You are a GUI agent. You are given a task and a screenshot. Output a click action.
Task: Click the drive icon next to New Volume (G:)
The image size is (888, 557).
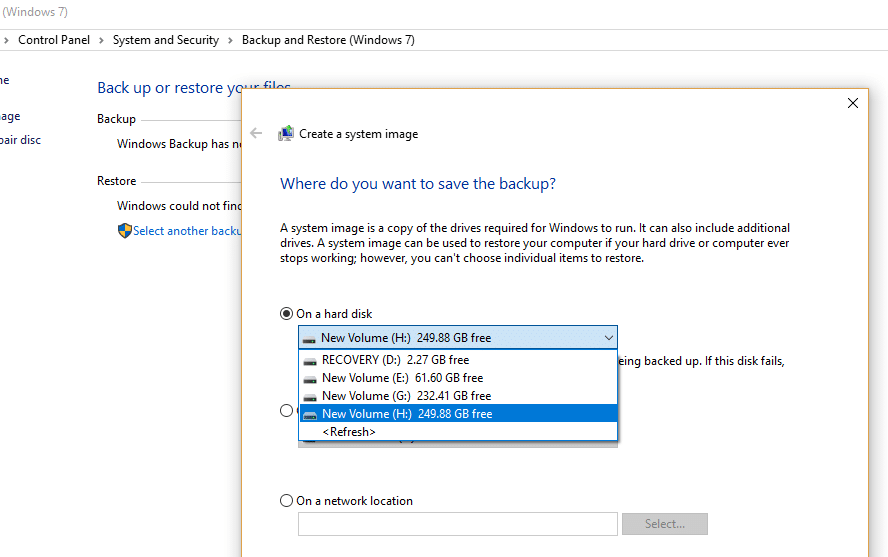click(309, 396)
